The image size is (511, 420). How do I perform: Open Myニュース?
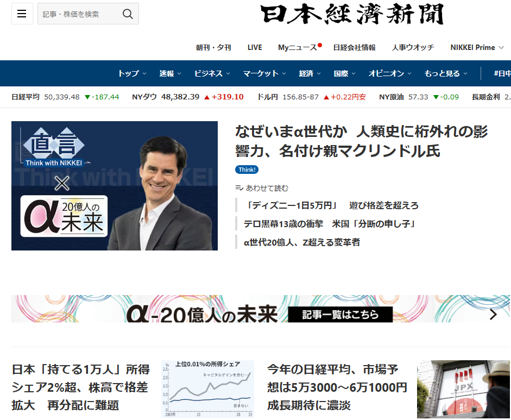[298, 48]
